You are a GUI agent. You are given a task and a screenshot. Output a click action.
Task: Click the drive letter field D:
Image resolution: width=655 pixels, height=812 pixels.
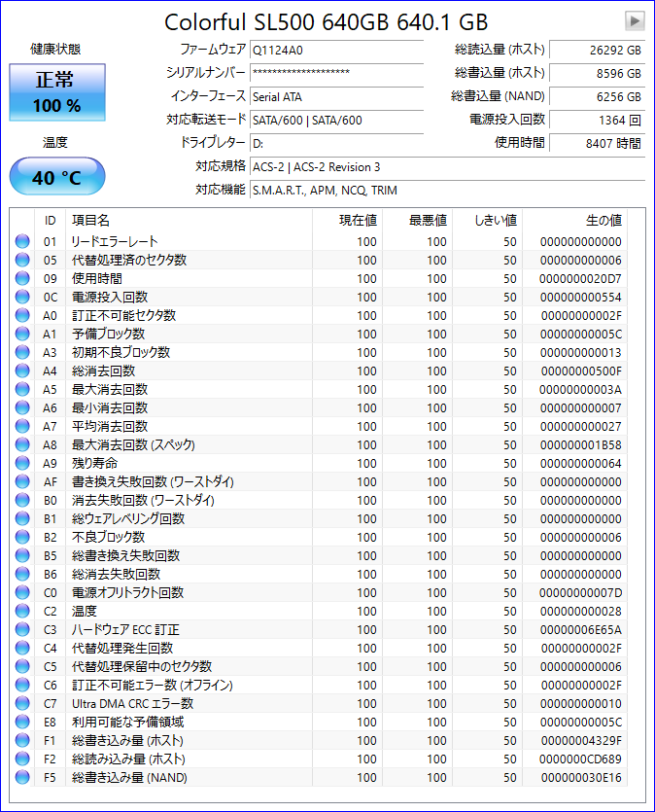(337, 144)
